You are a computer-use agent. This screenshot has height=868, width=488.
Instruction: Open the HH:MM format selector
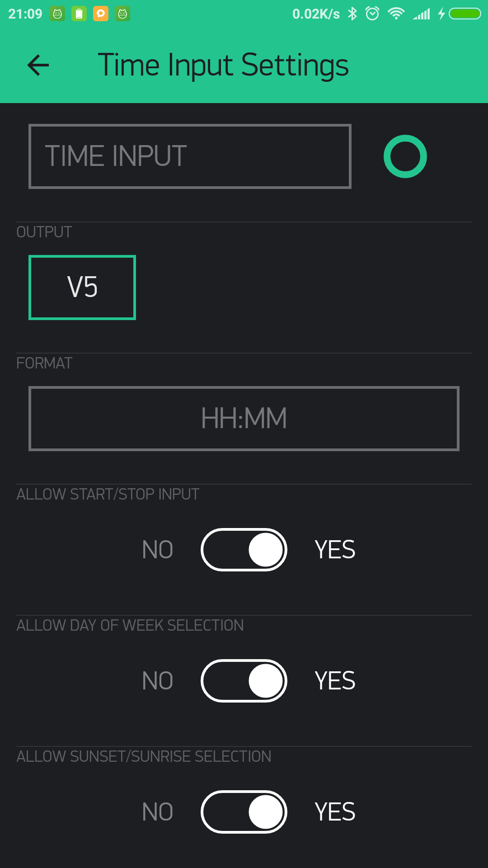tap(244, 419)
